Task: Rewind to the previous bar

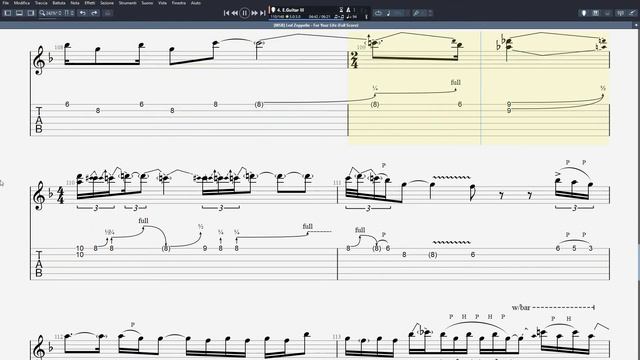Action: pos(235,13)
